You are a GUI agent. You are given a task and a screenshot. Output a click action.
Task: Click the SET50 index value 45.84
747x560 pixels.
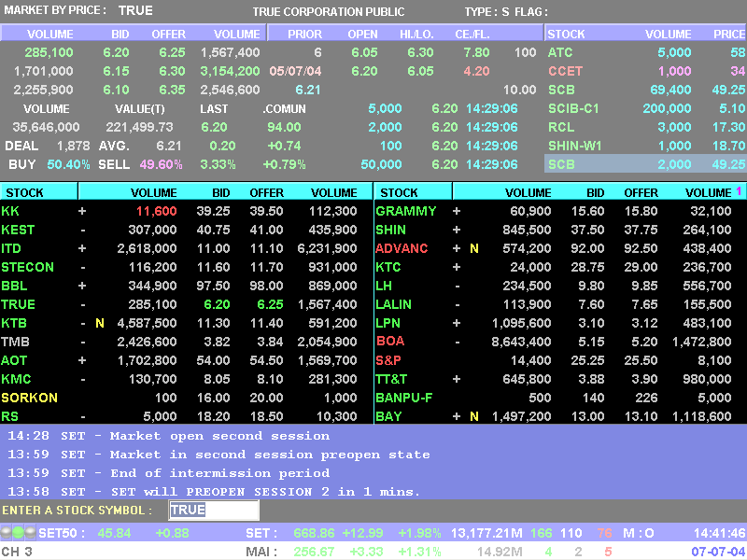[114, 533]
